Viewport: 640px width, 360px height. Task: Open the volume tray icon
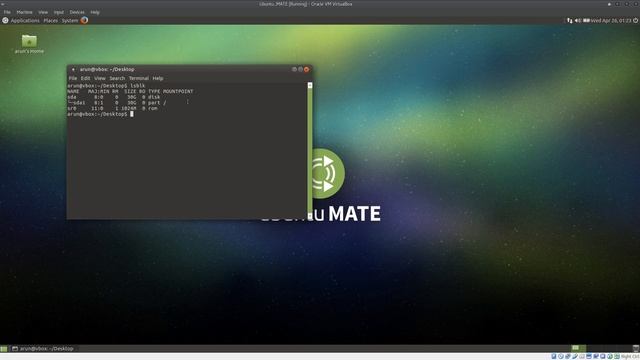click(x=578, y=20)
